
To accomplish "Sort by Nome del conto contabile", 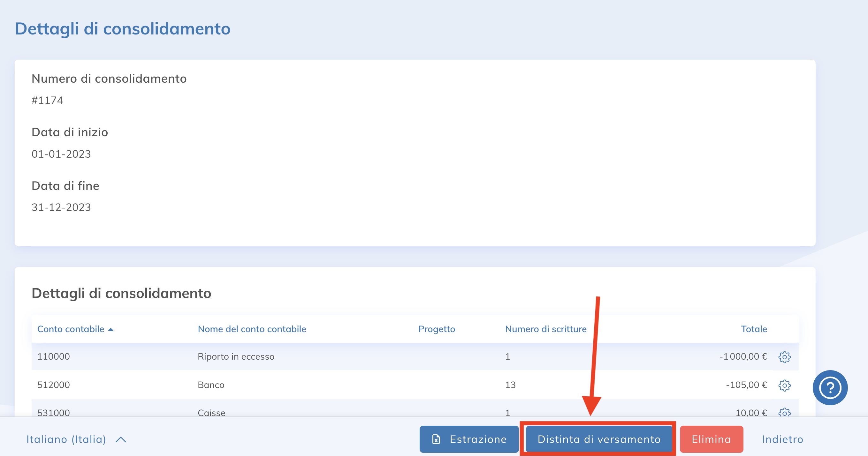I will (252, 329).
